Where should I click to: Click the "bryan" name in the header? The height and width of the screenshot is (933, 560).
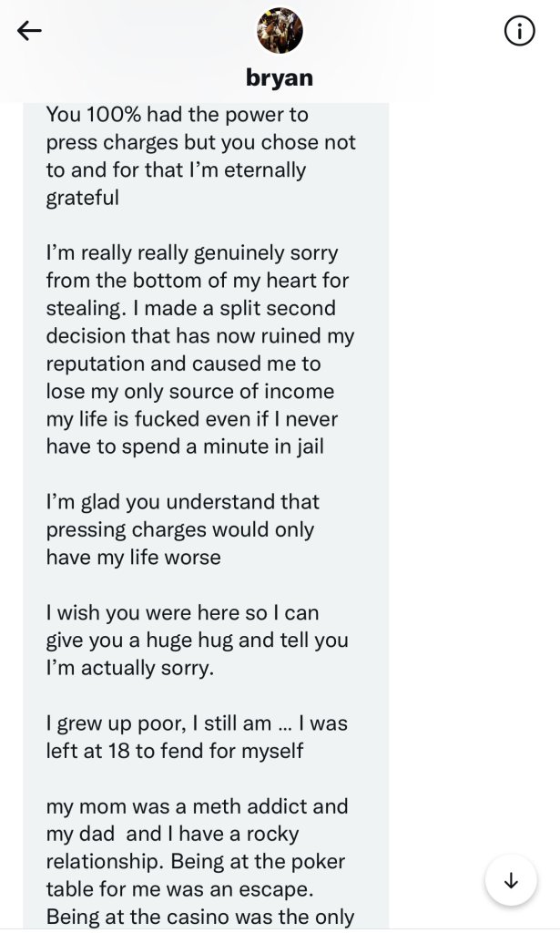tap(280, 78)
